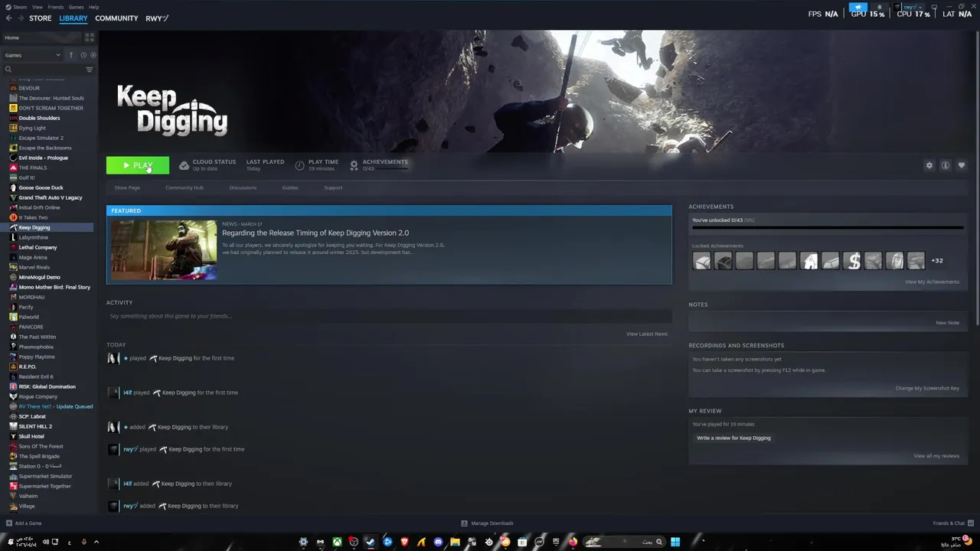Click New Note

click(947, 323)
